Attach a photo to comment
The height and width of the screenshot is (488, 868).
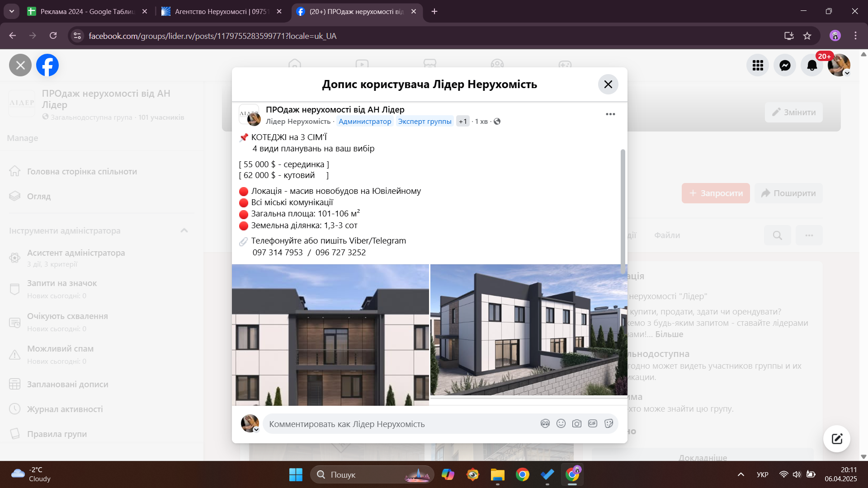tap(577, 423)
